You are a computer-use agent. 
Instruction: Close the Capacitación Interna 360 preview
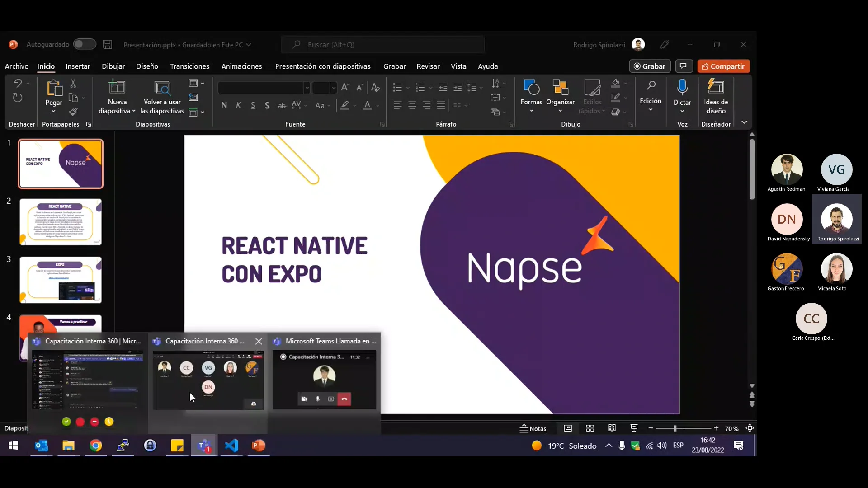click(259, 341)
